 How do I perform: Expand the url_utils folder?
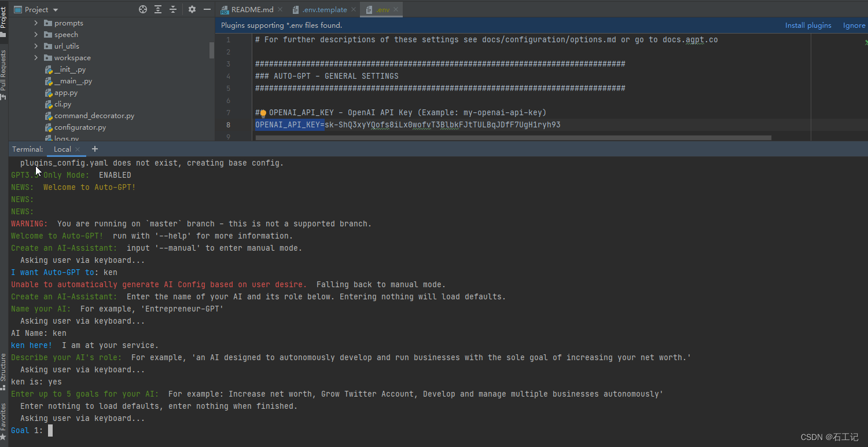click(36, 46)
